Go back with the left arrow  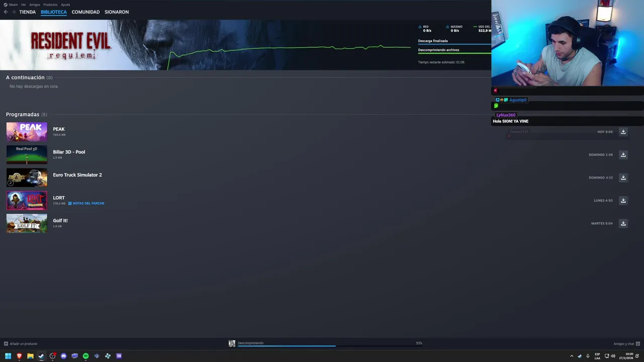6,12
